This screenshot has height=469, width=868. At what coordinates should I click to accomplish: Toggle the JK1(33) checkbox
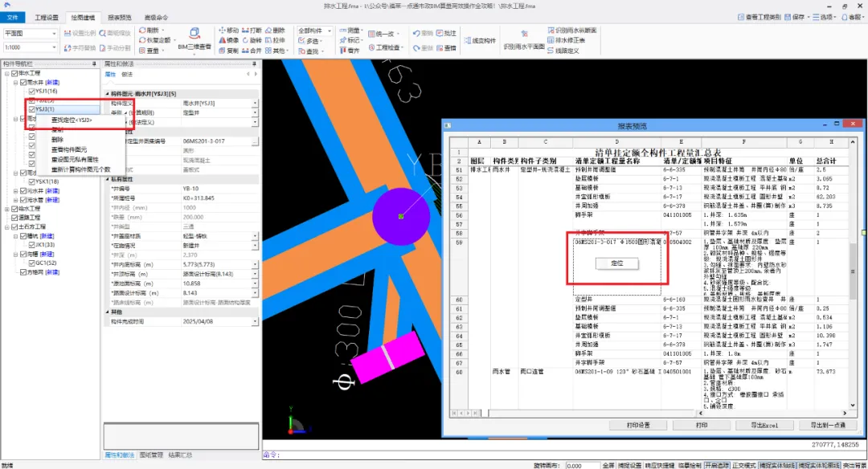(x=31, y=244)
